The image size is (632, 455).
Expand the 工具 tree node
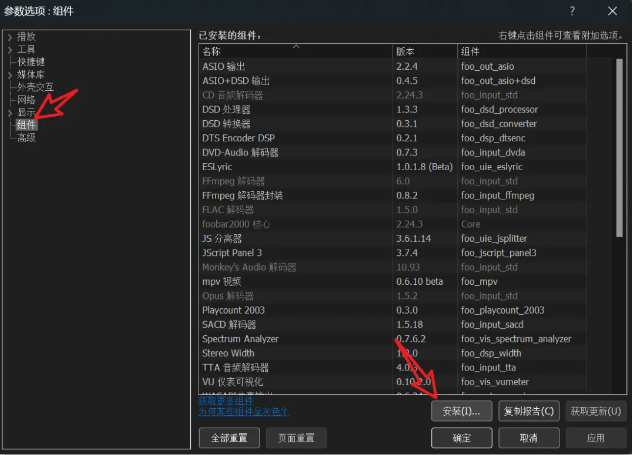point(10,50)
